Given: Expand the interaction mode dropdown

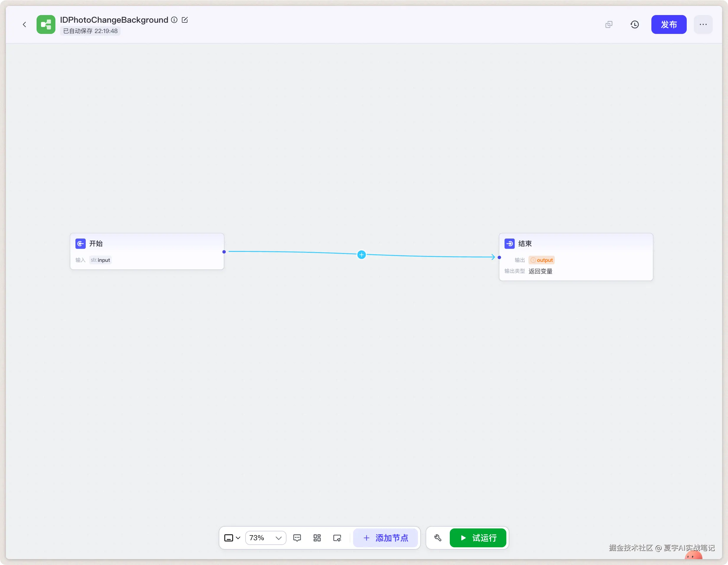Looking at the screenshot, I should click(x=232, y=538).
